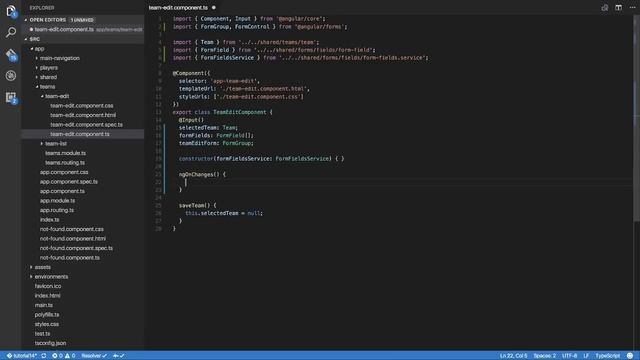Image resolution: width=640 pixels, height=360 pixels.
Task: Open index.html file
Action: (x=47, y=296)
